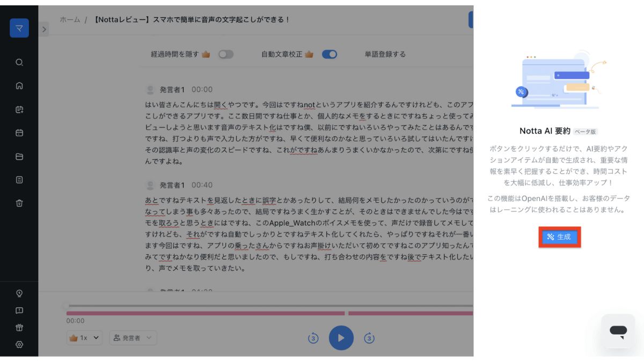Screen dimensions: 644x362
Task: Click the underlined word 開く in transcript
Action: 221,105
